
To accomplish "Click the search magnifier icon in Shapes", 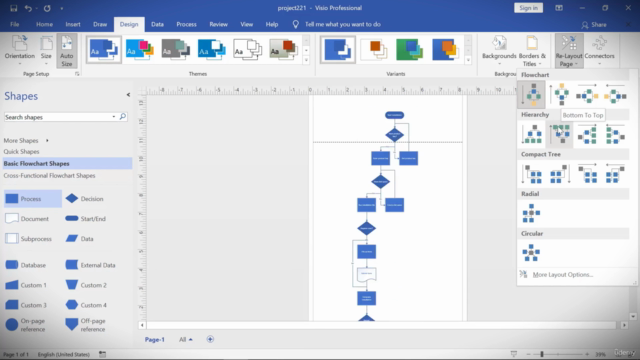I will 122,117.
